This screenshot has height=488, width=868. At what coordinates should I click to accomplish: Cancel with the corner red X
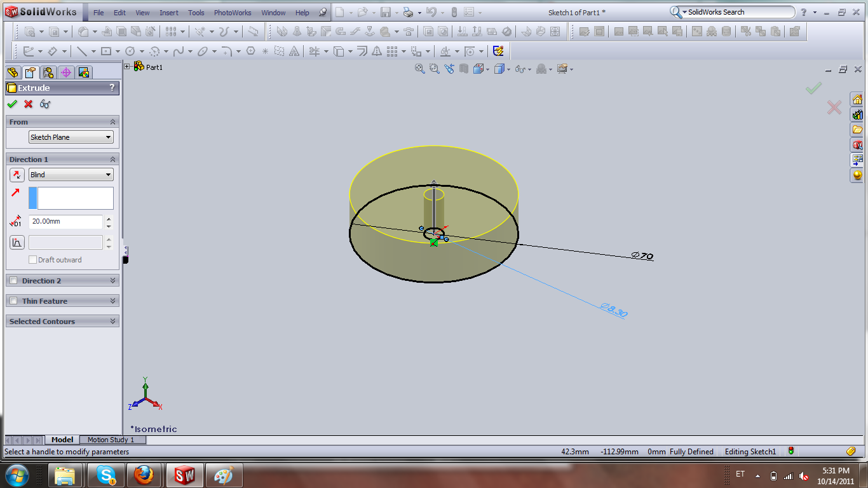pyautogui.click(x=834, y=107)
